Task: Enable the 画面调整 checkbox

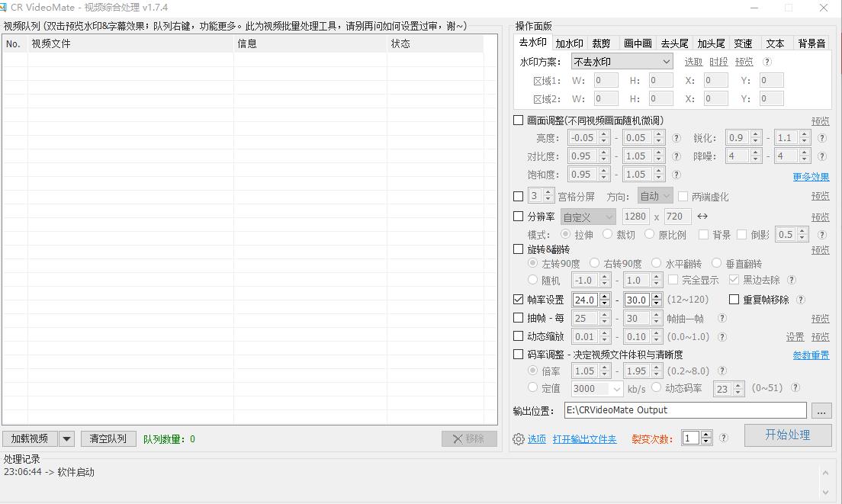Action: pos(518,120)
